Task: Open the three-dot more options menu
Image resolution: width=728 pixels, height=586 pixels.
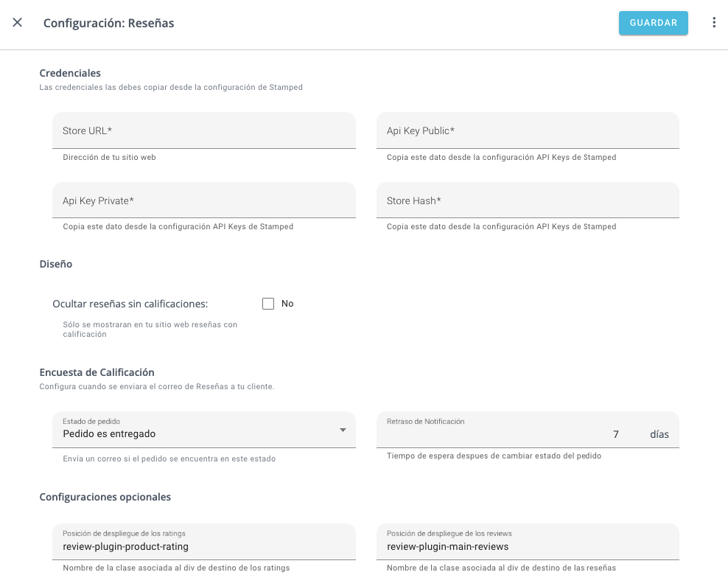Action: pos(714,22)
